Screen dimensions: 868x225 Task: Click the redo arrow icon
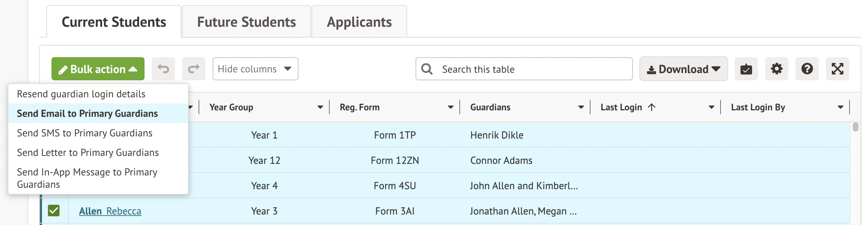tap(194, 69)
